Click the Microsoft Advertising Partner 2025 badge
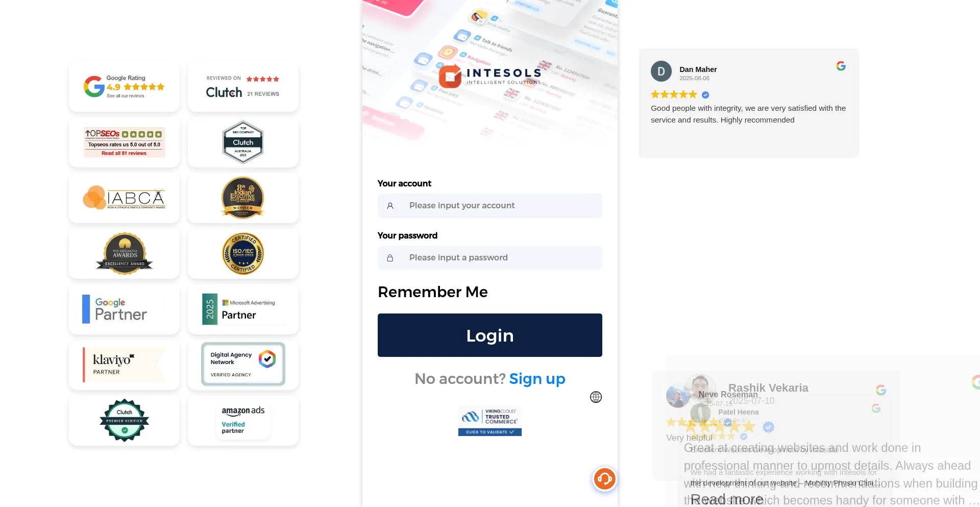Image resolution: width=980 pixels, height=507 pixels. [x=243, y=309]
